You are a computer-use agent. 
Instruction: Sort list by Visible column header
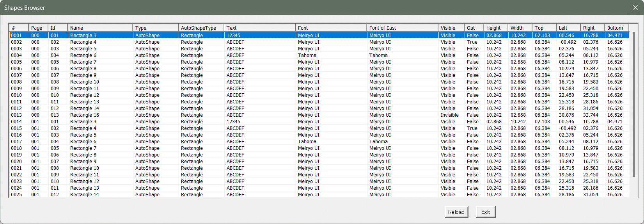click(451, 28)
